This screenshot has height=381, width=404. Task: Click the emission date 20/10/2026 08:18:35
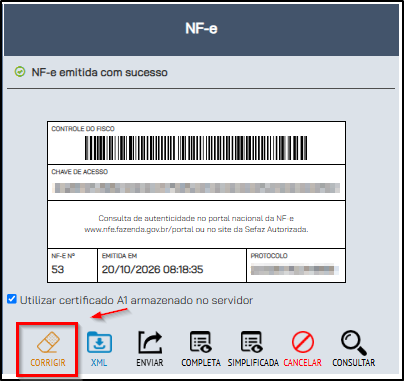pos(152,269)
